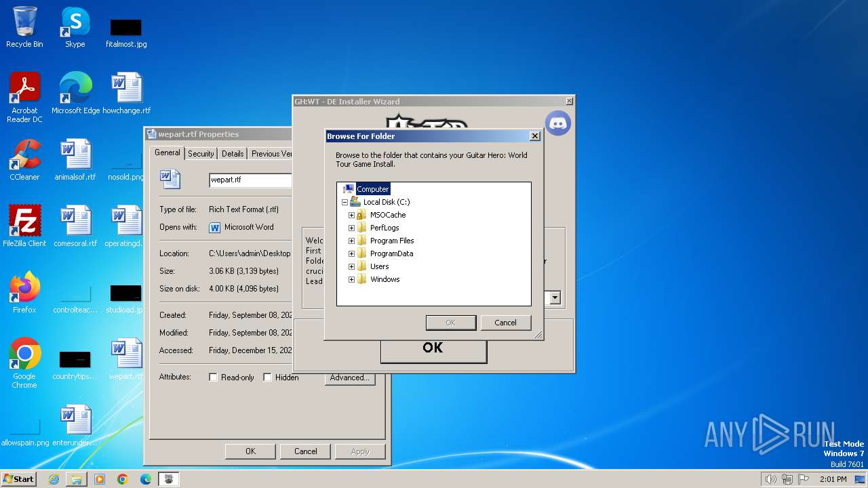Switch to the General tab in Properties

point(167,152)
